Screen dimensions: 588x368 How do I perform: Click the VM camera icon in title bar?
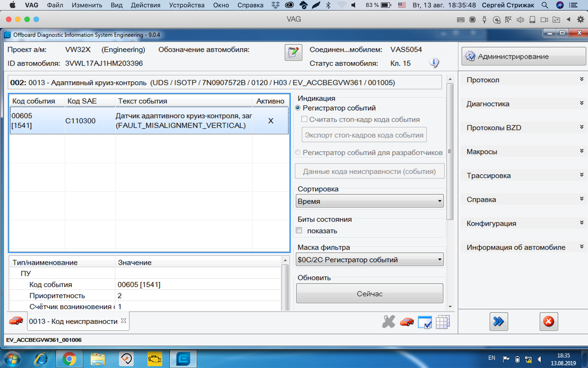coord(544,20)
